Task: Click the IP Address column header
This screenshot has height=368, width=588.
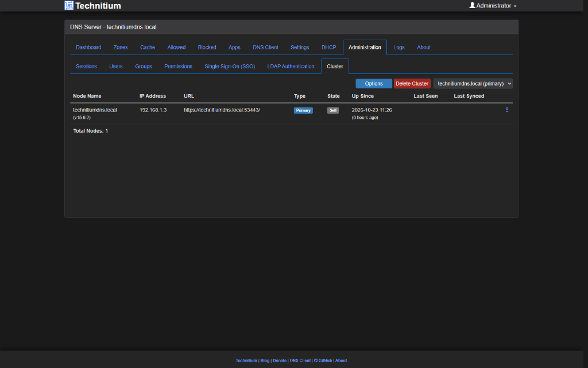Action: click(153, 96)
